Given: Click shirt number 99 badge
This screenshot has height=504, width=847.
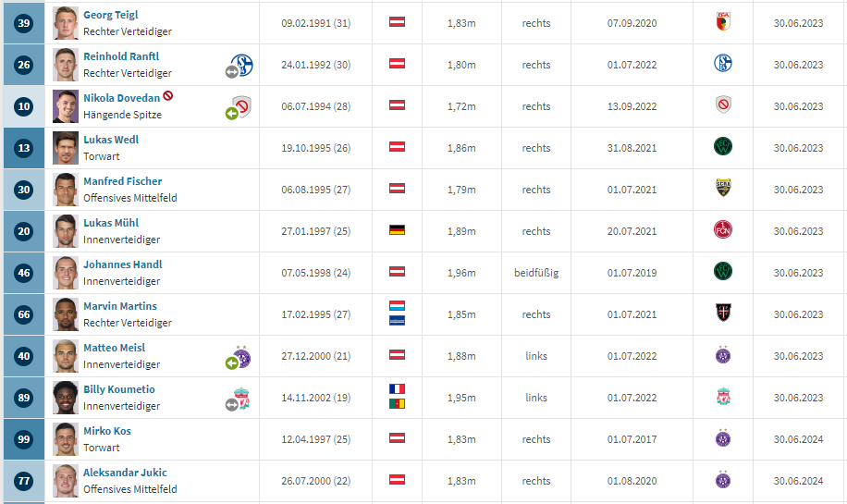Looking at the screenshot, I should point(24,439).
